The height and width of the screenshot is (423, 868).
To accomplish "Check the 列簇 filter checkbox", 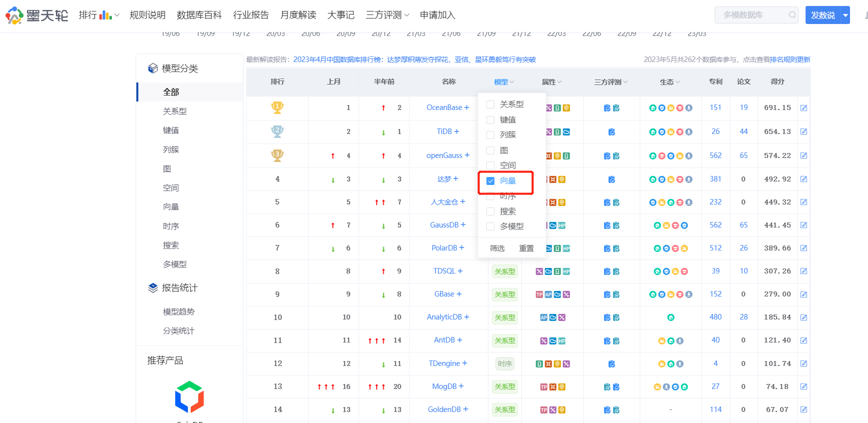I will coord(490,135).
